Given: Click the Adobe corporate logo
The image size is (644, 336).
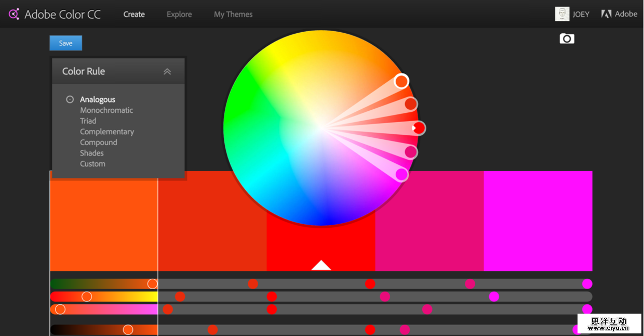Looking at the screenshot, I should pyautogui.click(x=619, y=14).
